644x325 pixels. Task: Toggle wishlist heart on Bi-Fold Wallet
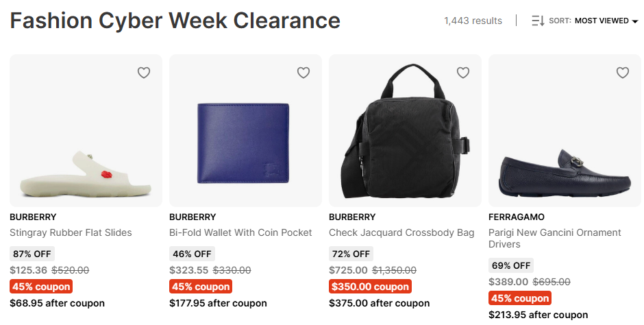pyautogui.click(x=304, y=73)
